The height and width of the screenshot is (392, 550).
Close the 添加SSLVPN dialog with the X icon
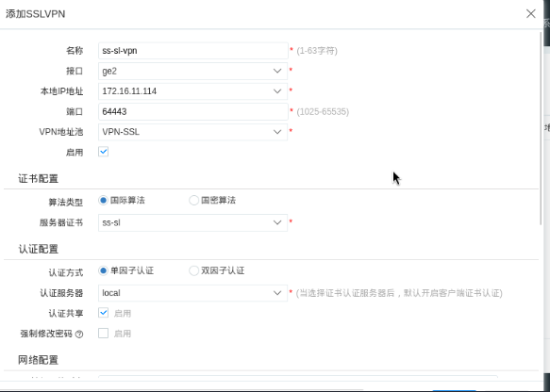click(x=531, y=13)
